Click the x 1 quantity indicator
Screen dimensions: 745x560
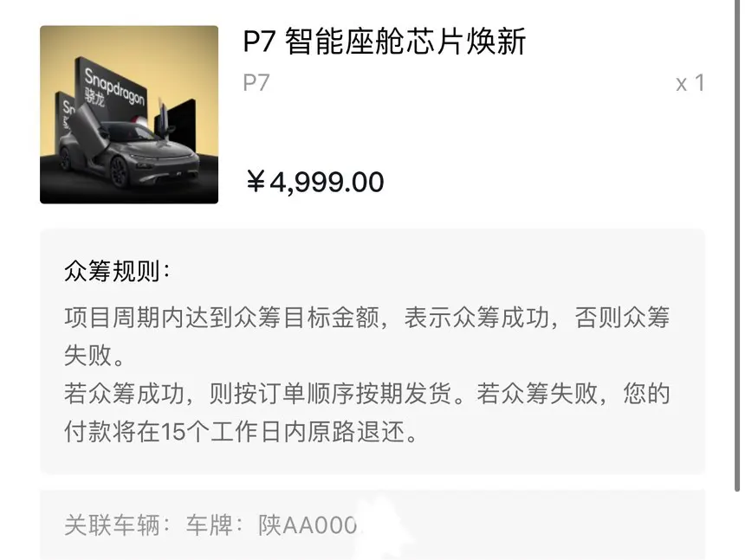(x=690, y=84)
